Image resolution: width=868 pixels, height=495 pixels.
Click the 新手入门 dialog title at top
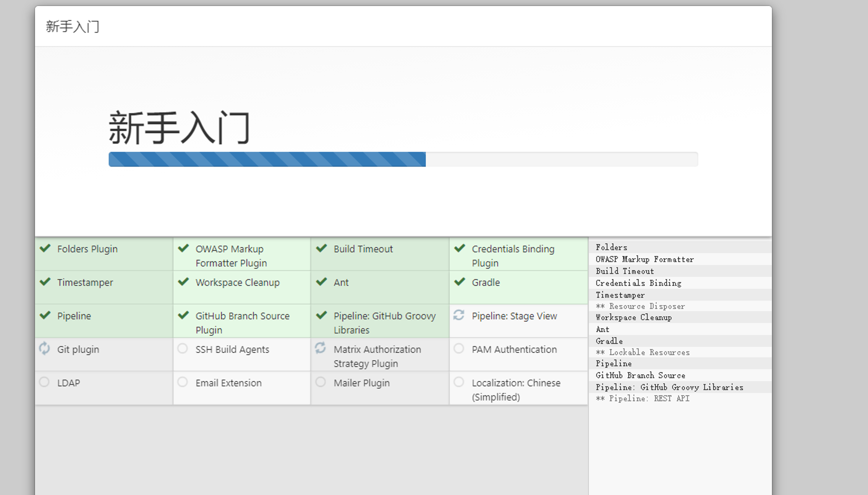72,26
